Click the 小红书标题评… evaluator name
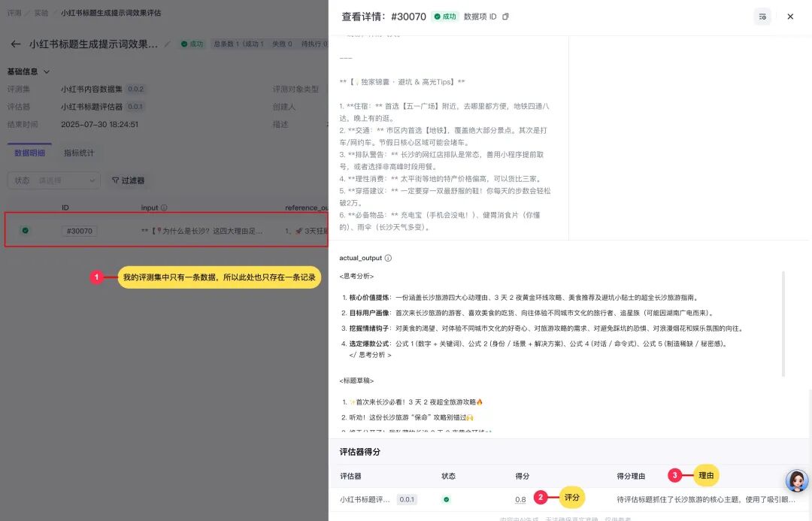 point(365,499)
